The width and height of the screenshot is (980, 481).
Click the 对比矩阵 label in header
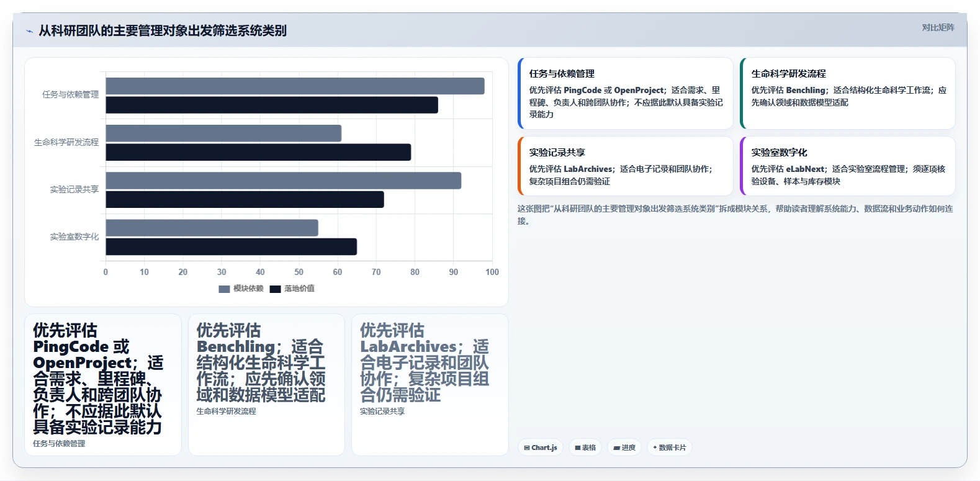pyautogui.click(x=938, y=27)
